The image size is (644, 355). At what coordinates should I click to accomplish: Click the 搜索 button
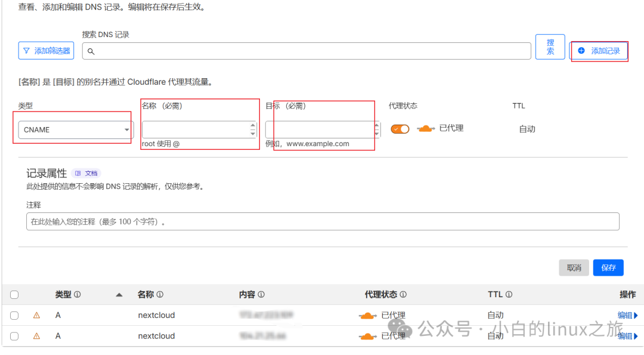pos(550,47)
